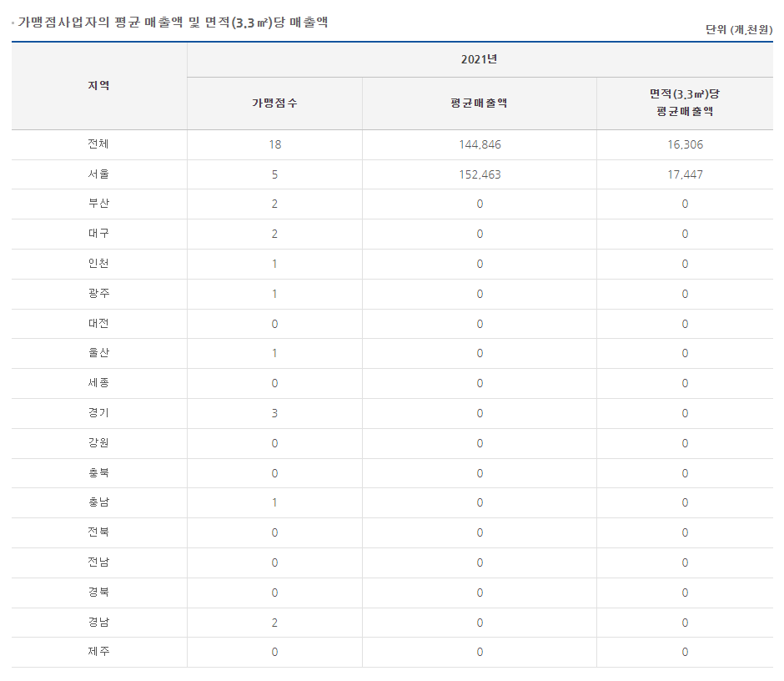Screen dimensions: 784x681
Task: Click the value 144,846 in 전체 row
Action: [x=480, y=144]
